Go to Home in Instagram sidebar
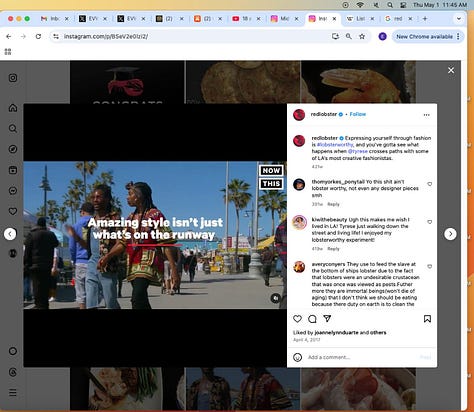 coord(13,108)
